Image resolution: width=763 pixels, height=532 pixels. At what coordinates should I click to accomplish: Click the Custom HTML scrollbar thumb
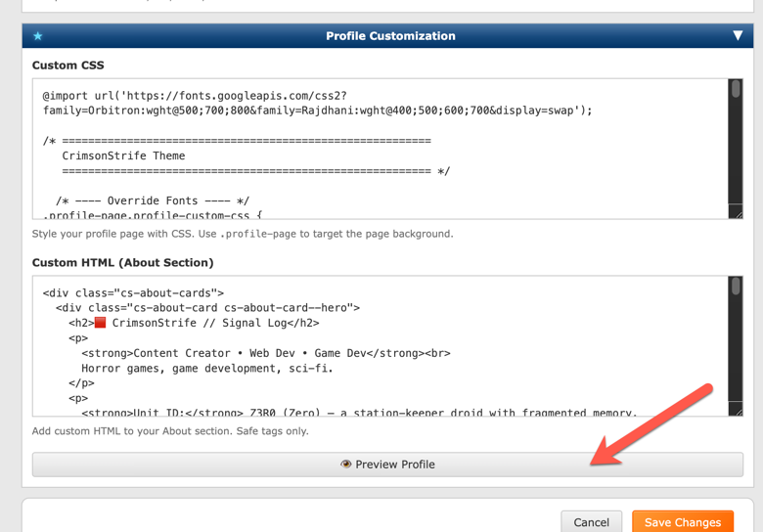[736, 286]
